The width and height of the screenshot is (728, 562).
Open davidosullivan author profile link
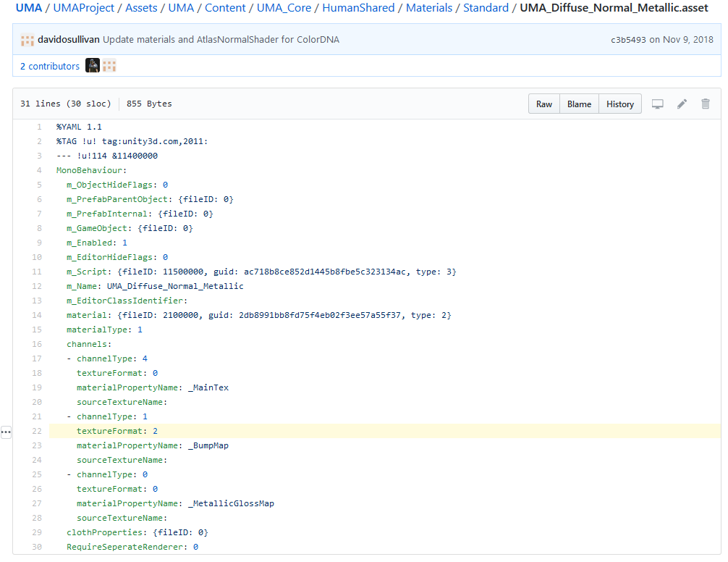[69, 40]
